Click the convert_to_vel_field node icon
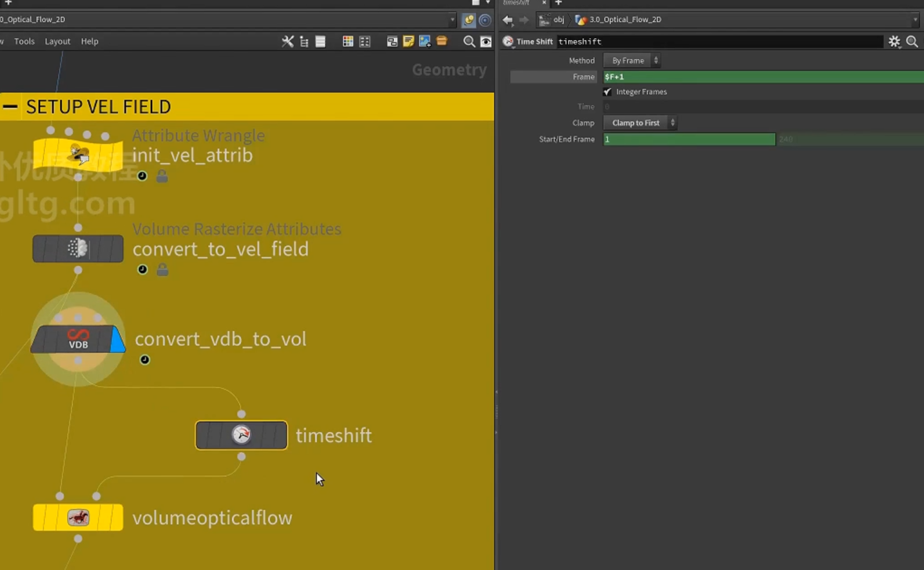This screenshot has width=924, height=570. 78,248
